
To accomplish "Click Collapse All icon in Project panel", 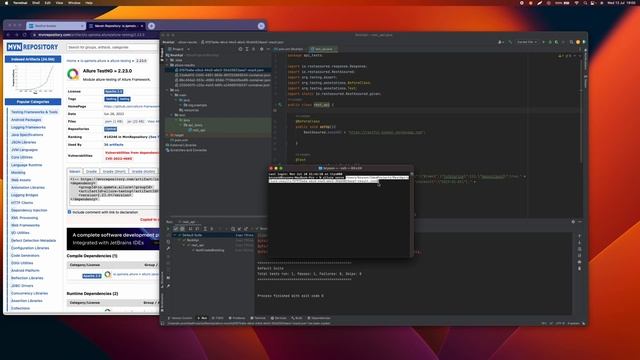I will (254, 49).
